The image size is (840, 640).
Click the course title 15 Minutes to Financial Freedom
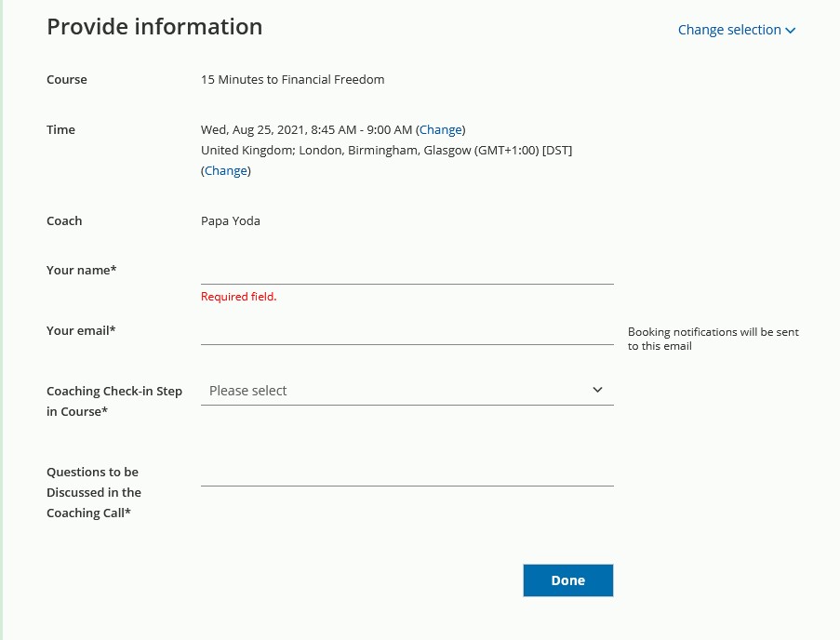click(292, 79)
